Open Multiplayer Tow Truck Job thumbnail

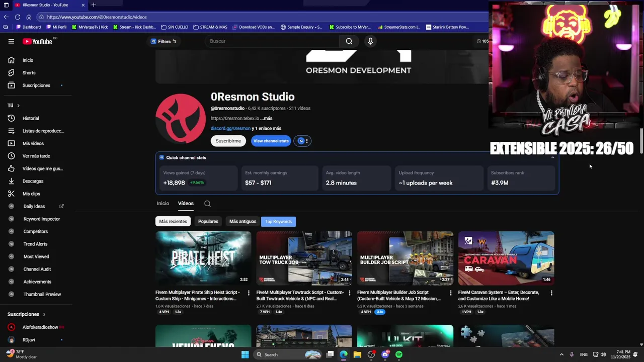click(304, 258)
